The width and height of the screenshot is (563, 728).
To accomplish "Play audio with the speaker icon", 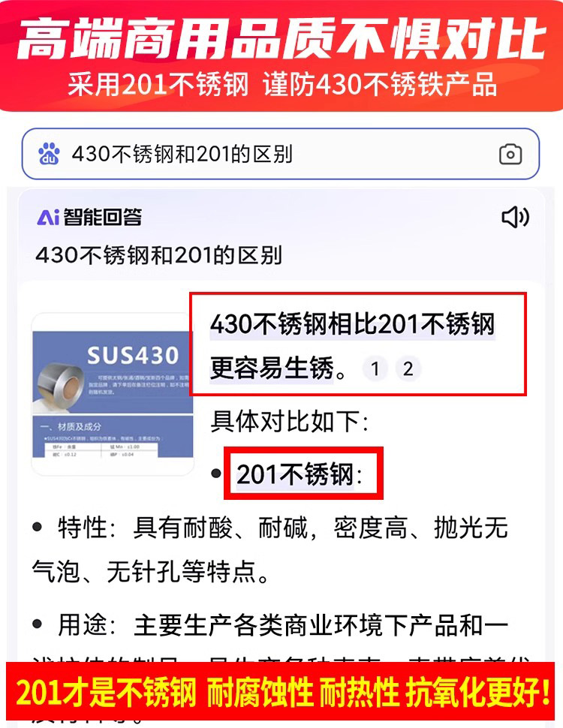I will pyautogui.click(x=515, y=218).
